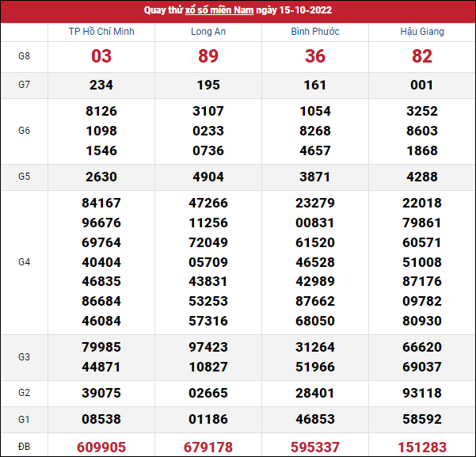476x457 pixels.
Task: Open the Long An column header
Action: [x=208, y=32]
